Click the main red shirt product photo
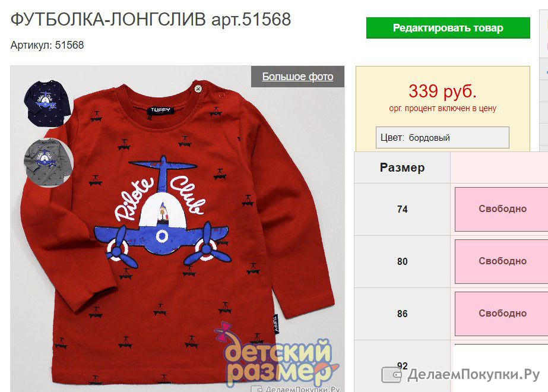 click(177, 229)
